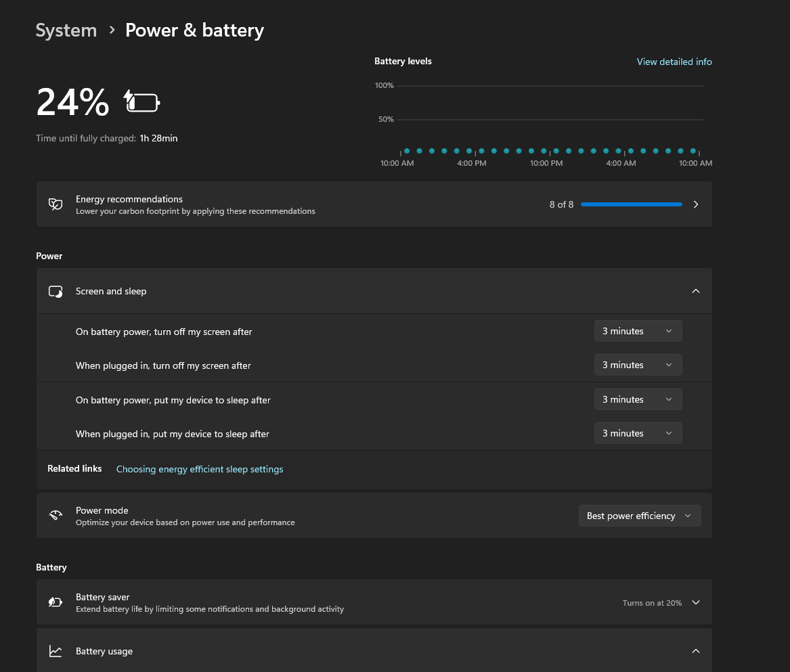Click the 24% battery percentage

pos(72,102)
